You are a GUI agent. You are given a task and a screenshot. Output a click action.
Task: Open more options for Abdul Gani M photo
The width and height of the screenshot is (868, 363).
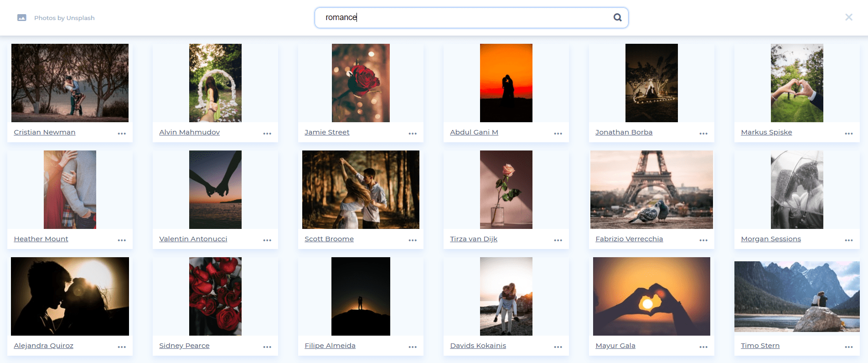pyautogui.click(x=558, y=134)
